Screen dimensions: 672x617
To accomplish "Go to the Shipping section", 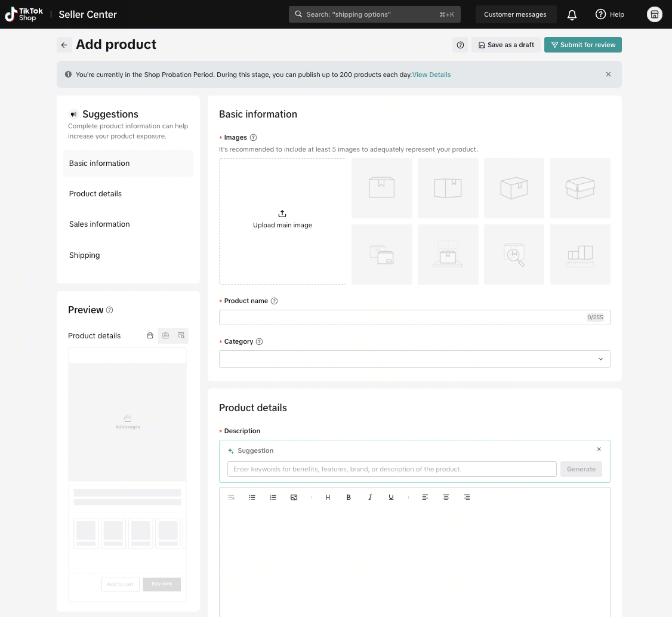I will click(84, 255).
